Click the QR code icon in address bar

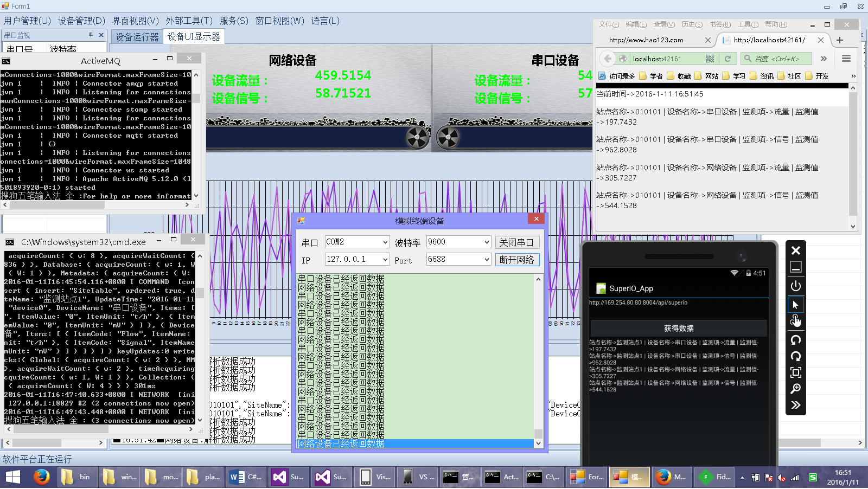click(710, 59)
